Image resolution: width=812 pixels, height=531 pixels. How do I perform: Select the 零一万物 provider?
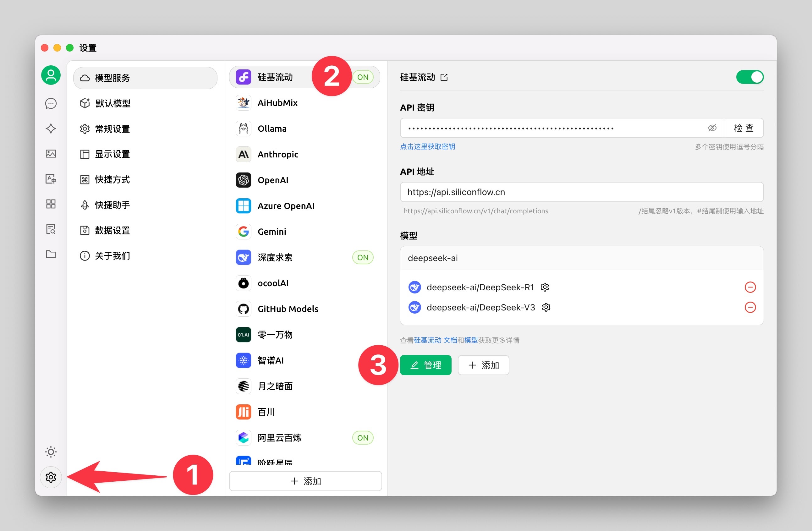tap(304, 335)
